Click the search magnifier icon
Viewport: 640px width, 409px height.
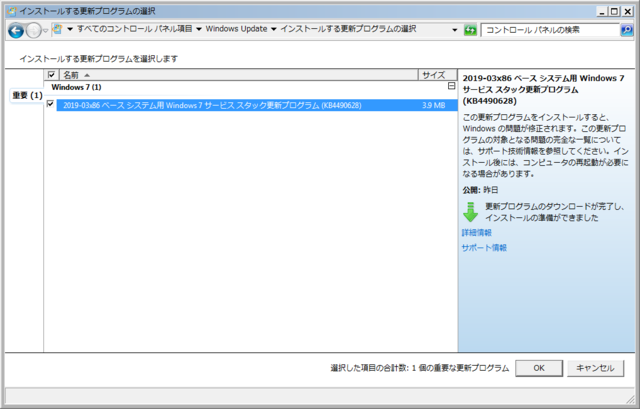(627, 30)
